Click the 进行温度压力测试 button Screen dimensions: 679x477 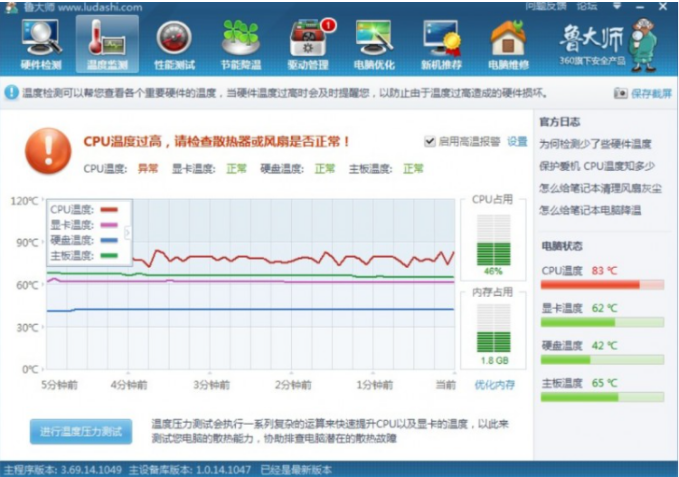coord(80,431)
